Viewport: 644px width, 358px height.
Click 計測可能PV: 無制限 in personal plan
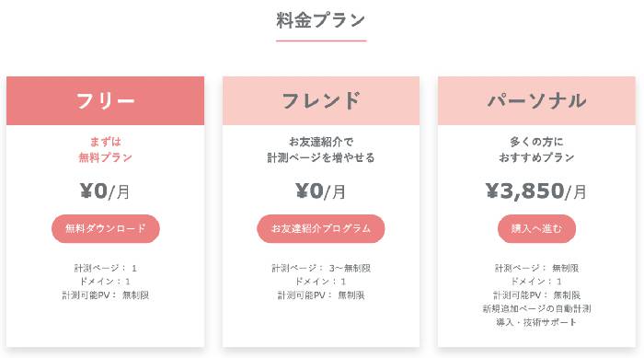point(536,295)
